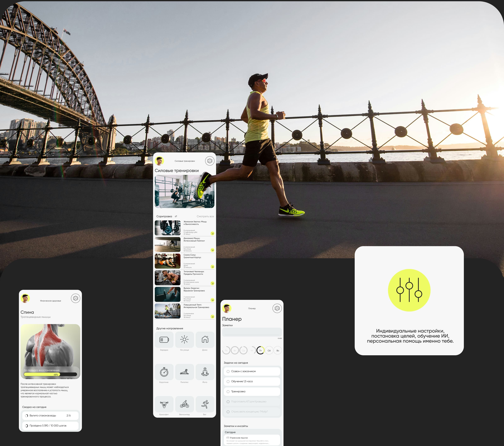Click the Заметки notes input field
The height and width of the screenshot is (446, 504).
pyautogui.click(x=252, y=332)
